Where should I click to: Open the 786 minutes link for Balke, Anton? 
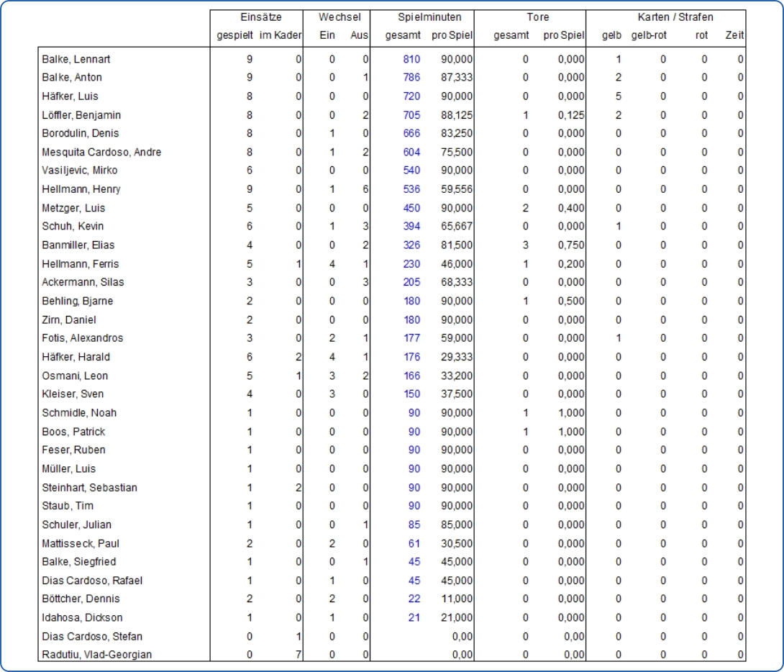411,78
